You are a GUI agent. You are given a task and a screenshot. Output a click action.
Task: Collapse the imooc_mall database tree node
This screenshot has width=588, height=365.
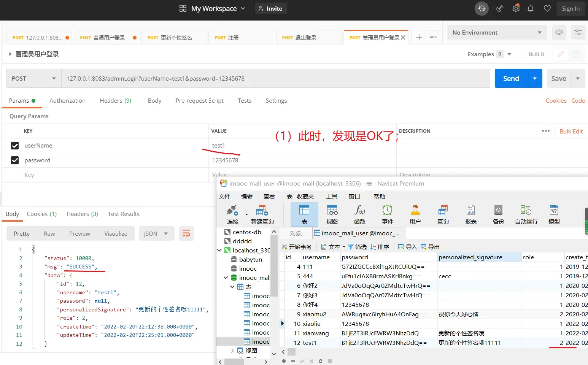click(226, 278)
